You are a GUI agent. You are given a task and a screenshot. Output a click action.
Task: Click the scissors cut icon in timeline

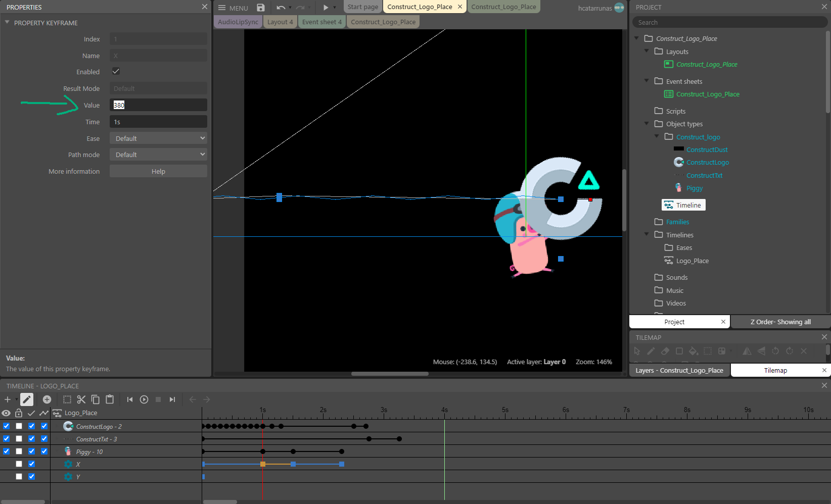click(x=81, y=399)
